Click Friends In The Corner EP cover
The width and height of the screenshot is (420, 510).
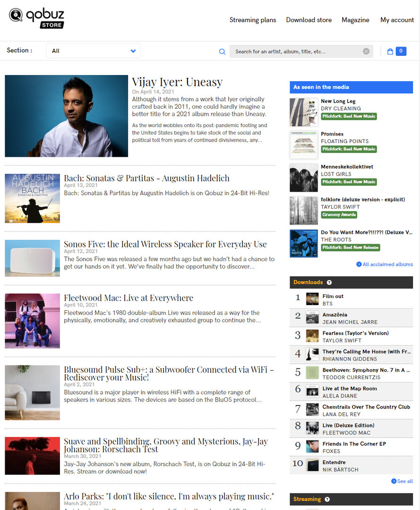click(x=312, y=446)
